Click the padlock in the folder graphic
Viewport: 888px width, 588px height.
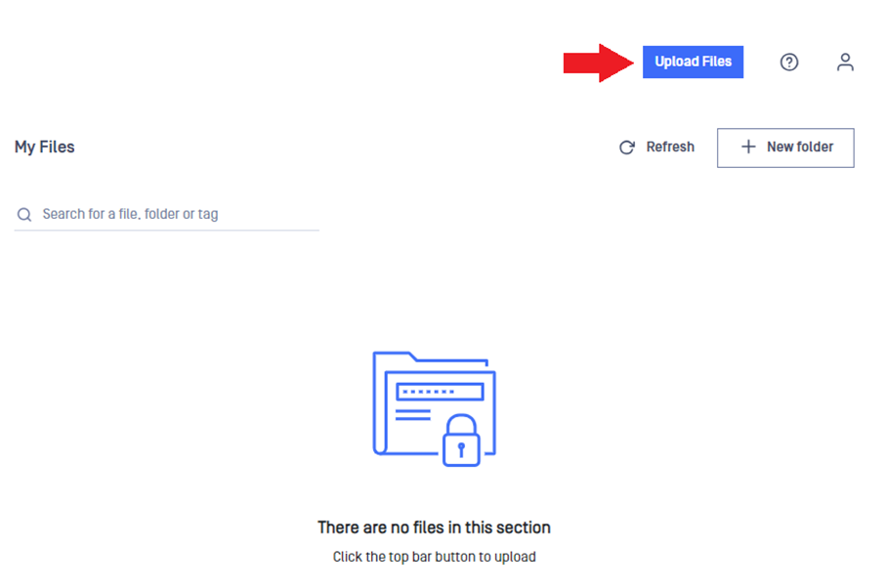[461, 441]
